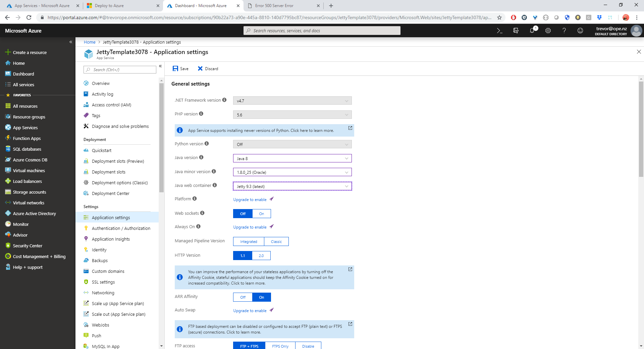The width and height of the screenshot is (644, 349).
Task: Click the Discard button
Action: click(x=208, y=68)
